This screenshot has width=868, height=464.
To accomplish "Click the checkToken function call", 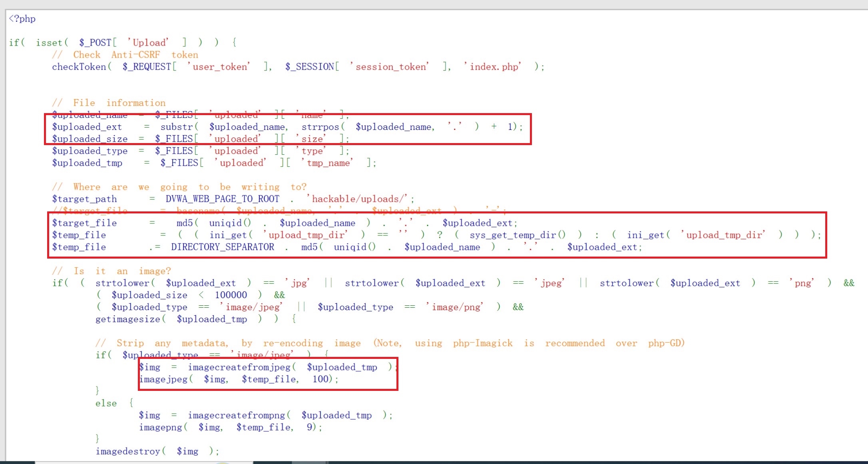I will pos(79,67).
